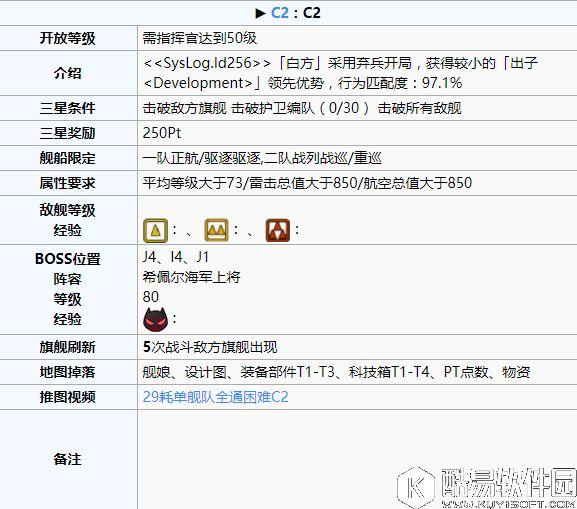This screenshot has width=577, height=509.
Task: Select the 介绍 row label
Action: pos(68,73)
